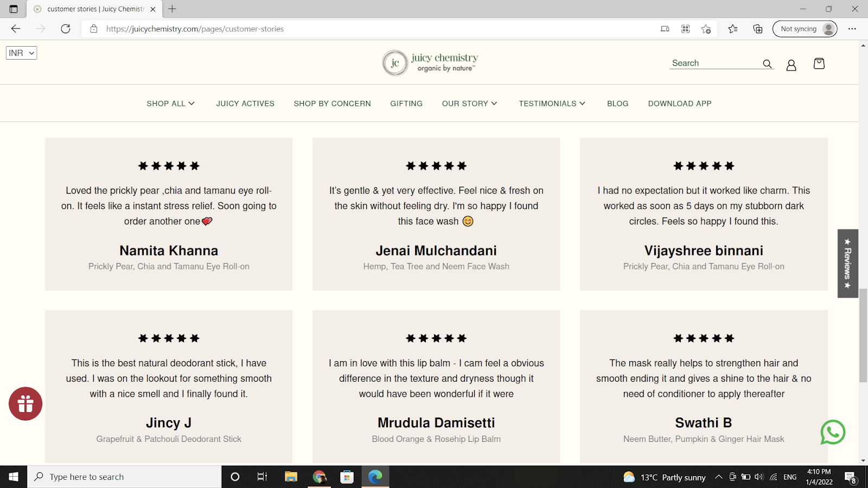Click Hemp, Tea Tree and Neem Face Wash

pos(436,266)
